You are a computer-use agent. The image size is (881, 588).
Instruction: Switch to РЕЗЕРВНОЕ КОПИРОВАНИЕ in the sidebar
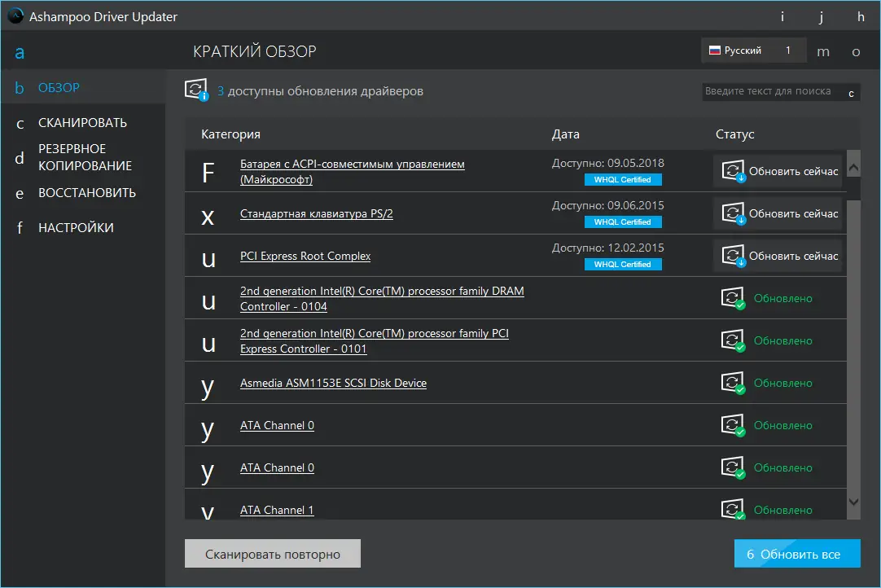85,157
